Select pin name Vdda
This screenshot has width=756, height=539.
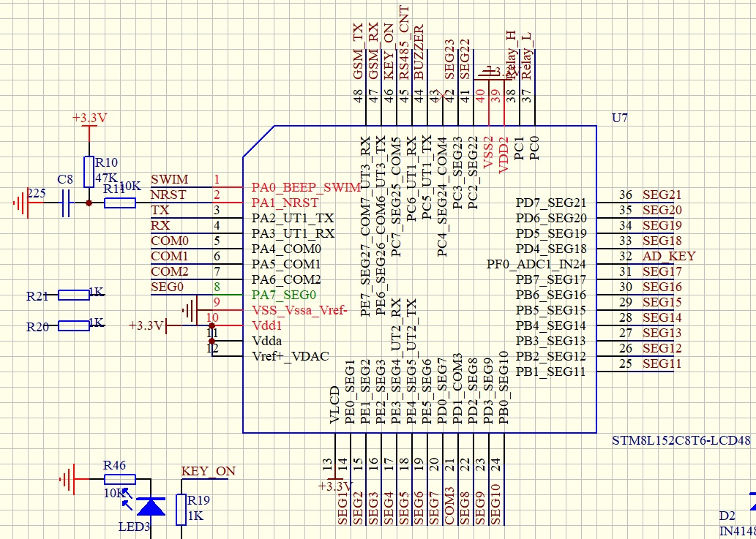pos(267,341)
